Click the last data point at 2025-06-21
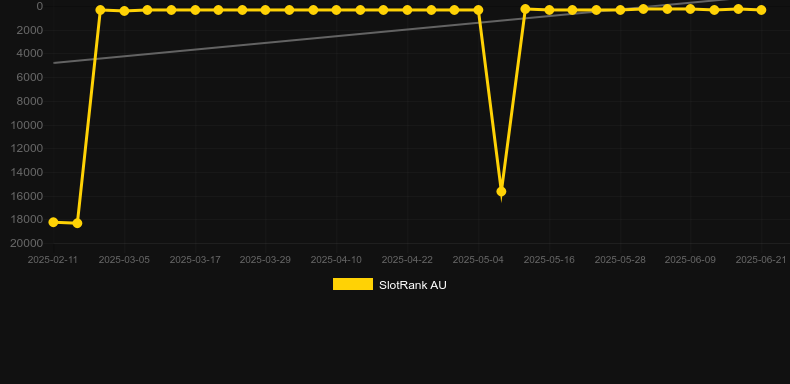Image resolution: width=790 pixels, height=384 pixels. coord(761,10)
